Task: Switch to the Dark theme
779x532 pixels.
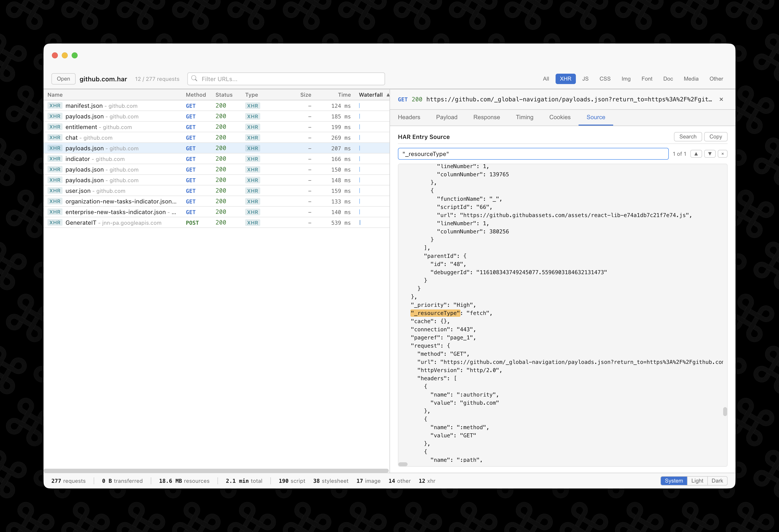Action: [x=717, y=480]
